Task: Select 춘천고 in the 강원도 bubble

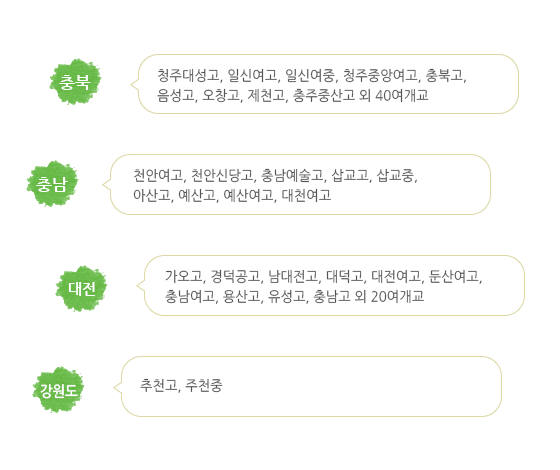Action: (158, 385)
